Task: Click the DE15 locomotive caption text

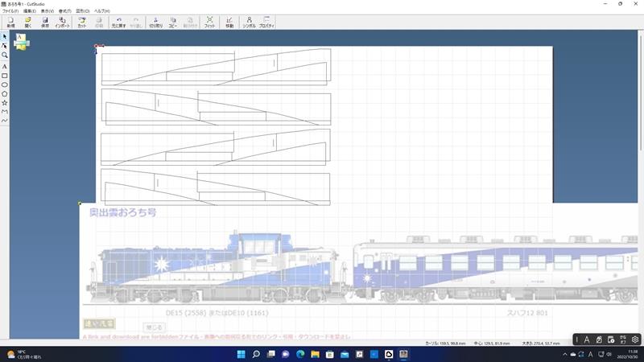Action: coord(217,313)
